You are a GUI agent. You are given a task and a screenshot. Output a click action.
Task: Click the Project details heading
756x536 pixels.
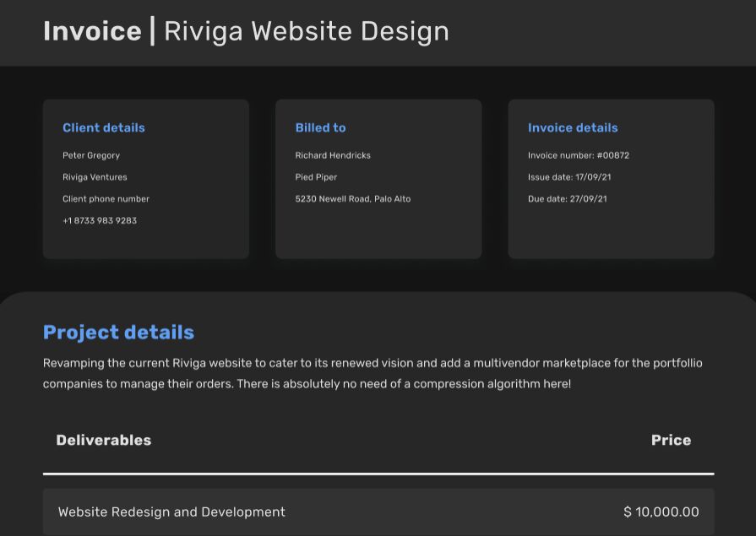click(x=118, y=333)
